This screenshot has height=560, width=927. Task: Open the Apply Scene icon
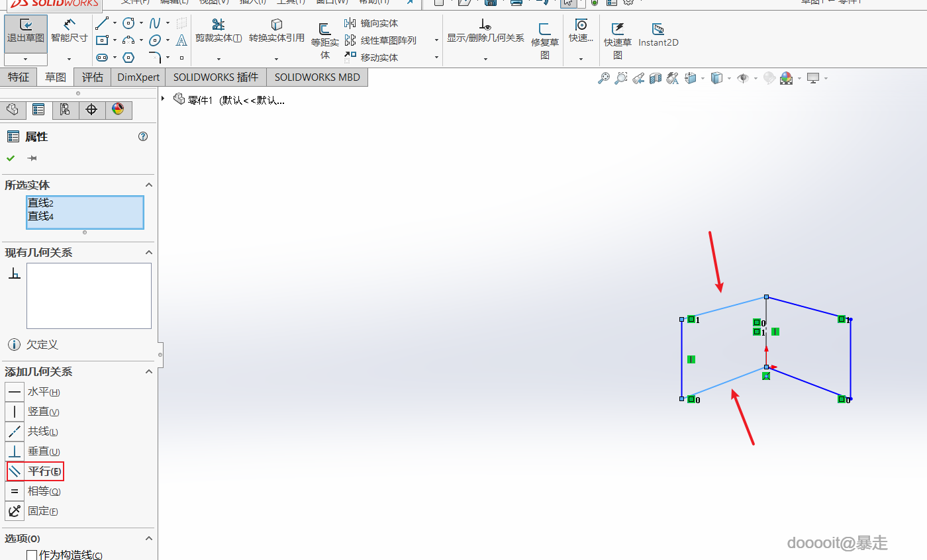click(x=787, y=78)
